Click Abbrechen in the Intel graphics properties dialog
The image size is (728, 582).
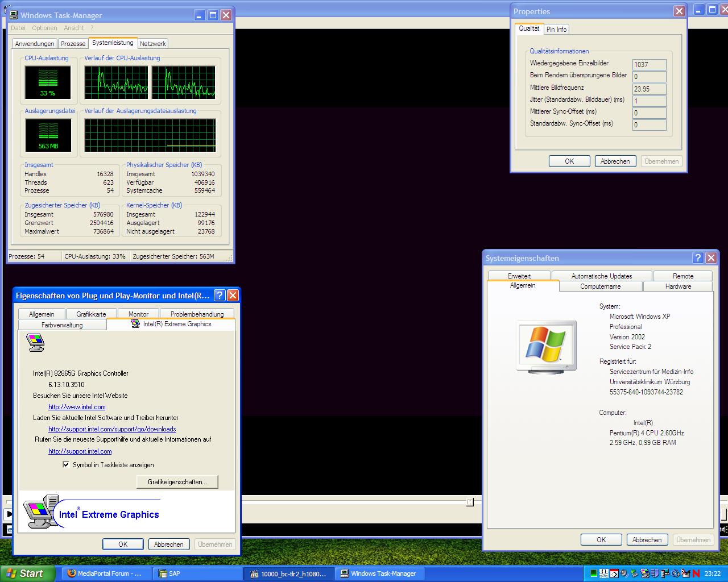169,544
